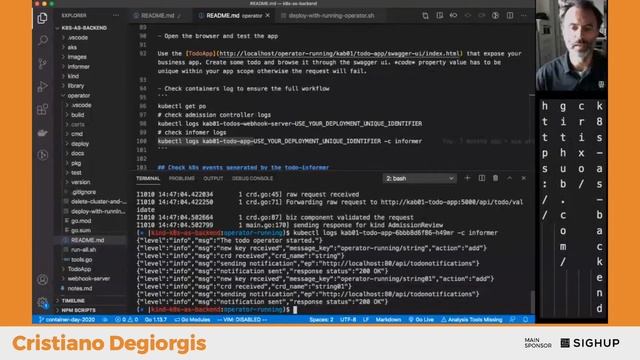Select the PROBLEMS panel tab

(x=182, y=178)
